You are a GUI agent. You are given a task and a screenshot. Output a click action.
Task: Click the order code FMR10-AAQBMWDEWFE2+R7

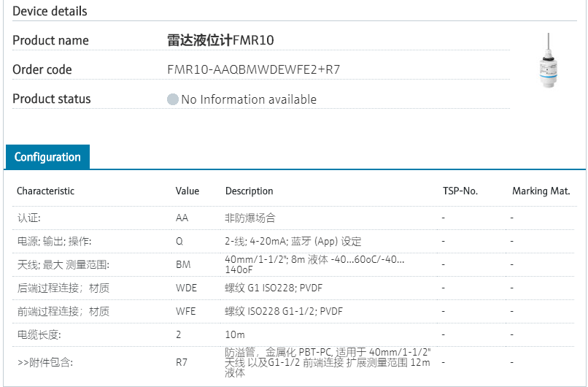[254, 70]
